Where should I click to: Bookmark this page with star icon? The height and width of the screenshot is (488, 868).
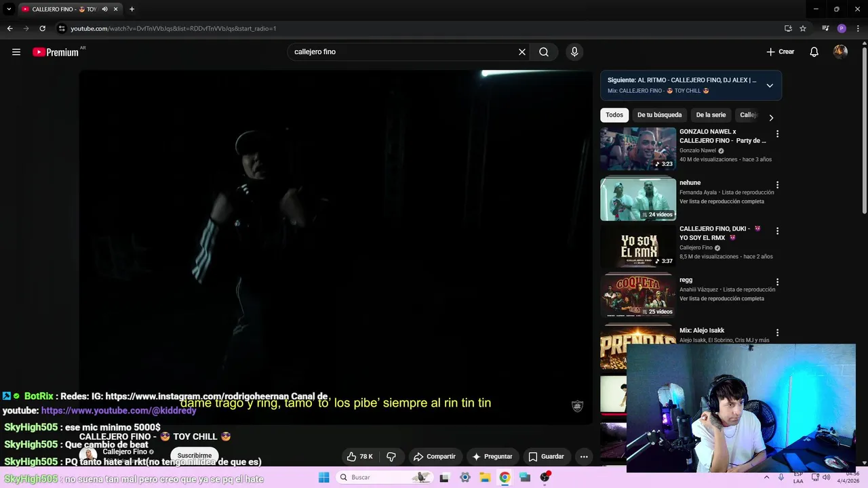coord(803,28)
